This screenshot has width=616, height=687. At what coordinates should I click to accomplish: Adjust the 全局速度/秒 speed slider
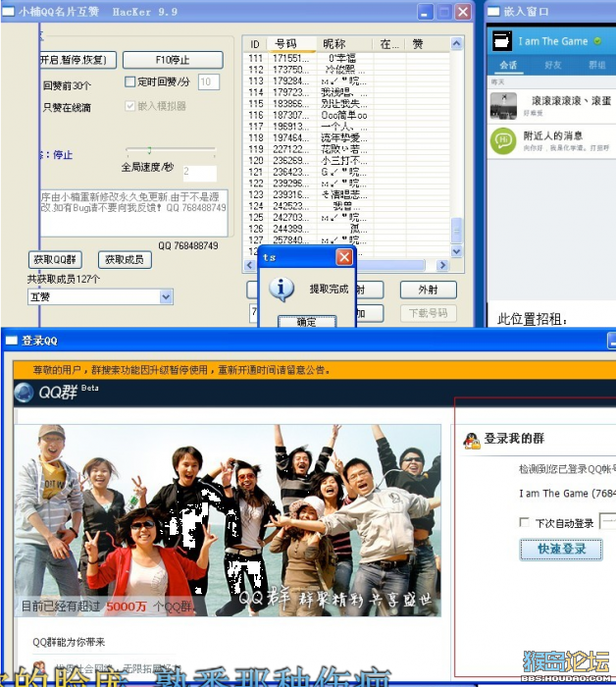[x=149, y=151]
